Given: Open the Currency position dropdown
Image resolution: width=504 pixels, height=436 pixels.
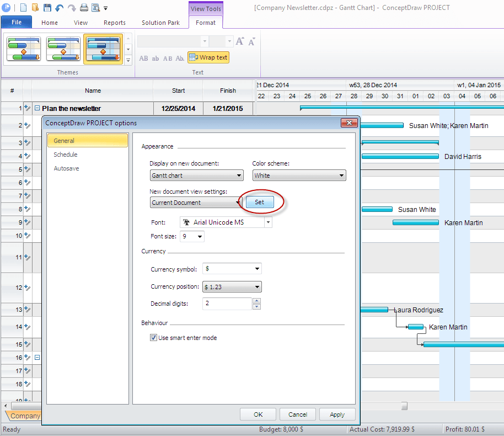Looking at the screenshot, I should [x=232, y=286].
